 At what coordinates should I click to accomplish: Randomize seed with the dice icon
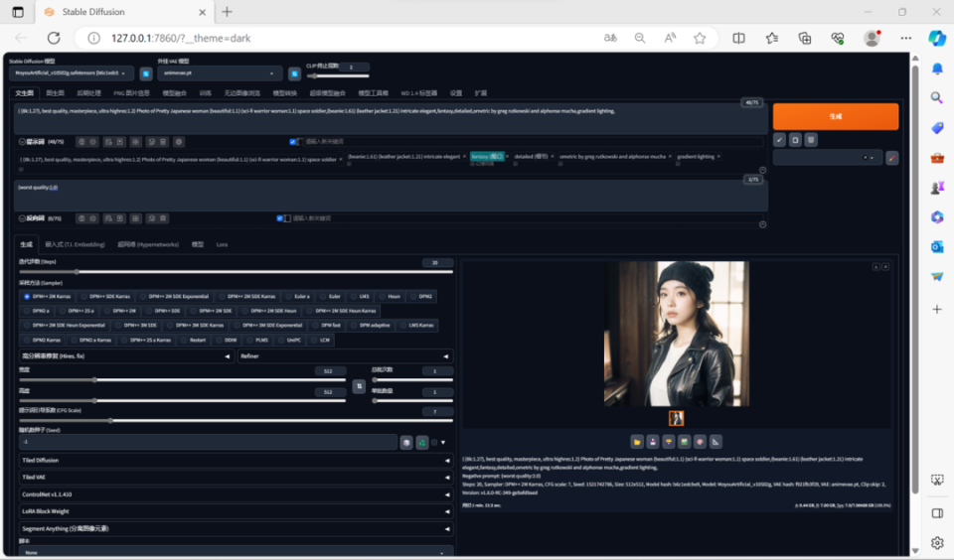(x=406, y=443)
